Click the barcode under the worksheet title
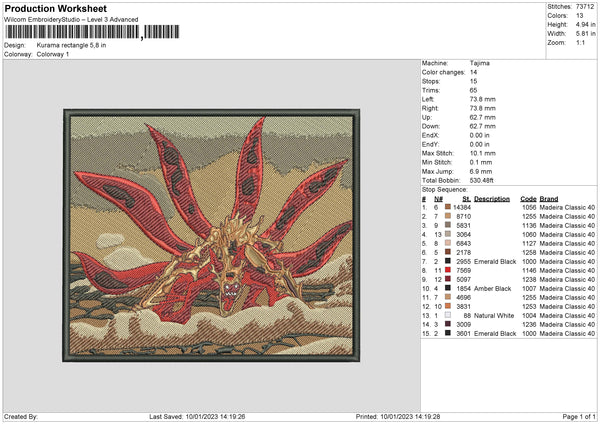 (x=92, y=32)
